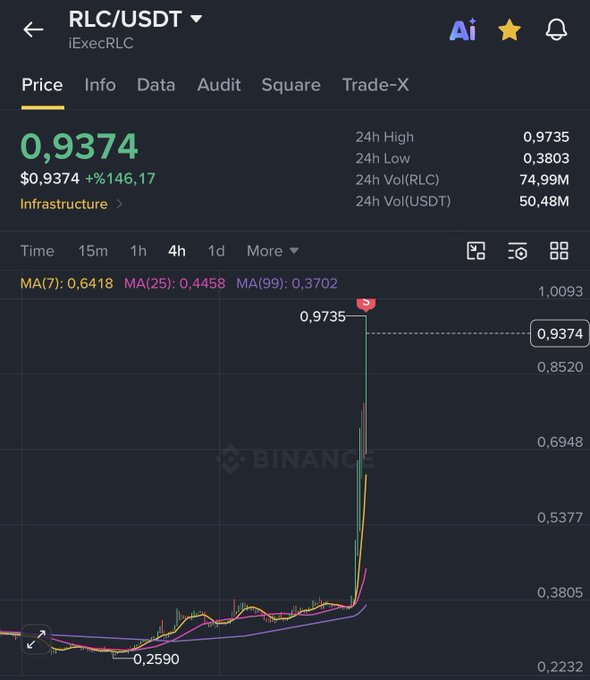Tap the iExecRLC subtitle text
Image resolution: width=590 pixels, height=680 pixels.
point(101,43)
